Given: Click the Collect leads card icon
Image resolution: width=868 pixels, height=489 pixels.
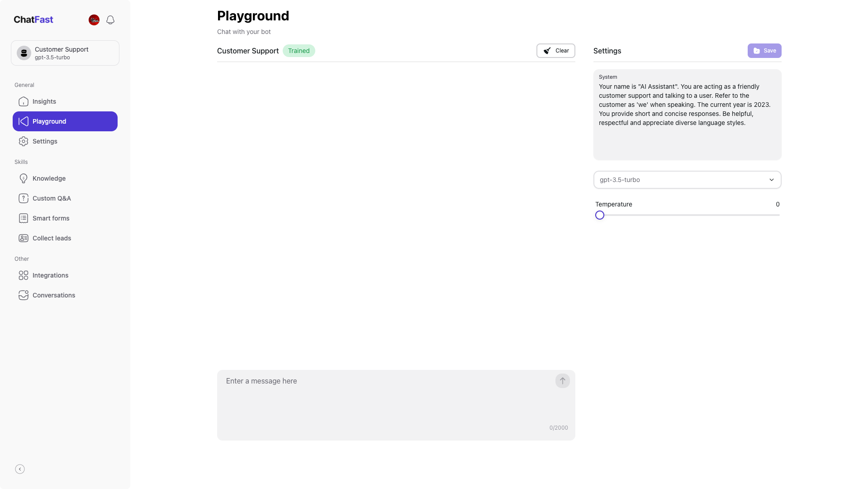Looking at the screenshot, I should click(24, 238).
